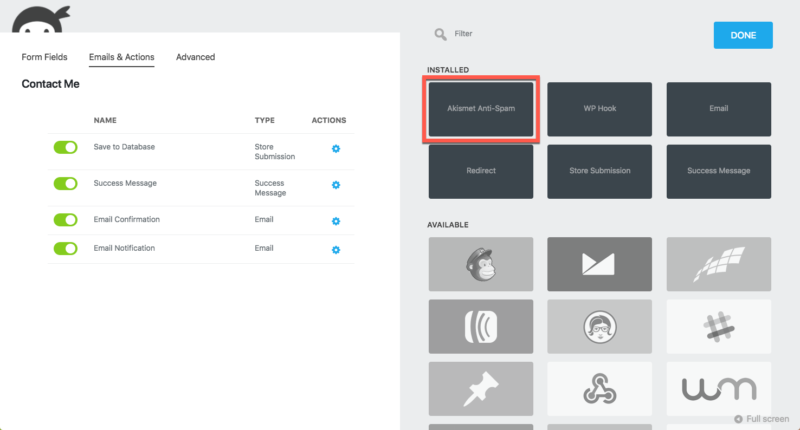
Task: Toggle off the Success Message action
Action: coord(66,184)
